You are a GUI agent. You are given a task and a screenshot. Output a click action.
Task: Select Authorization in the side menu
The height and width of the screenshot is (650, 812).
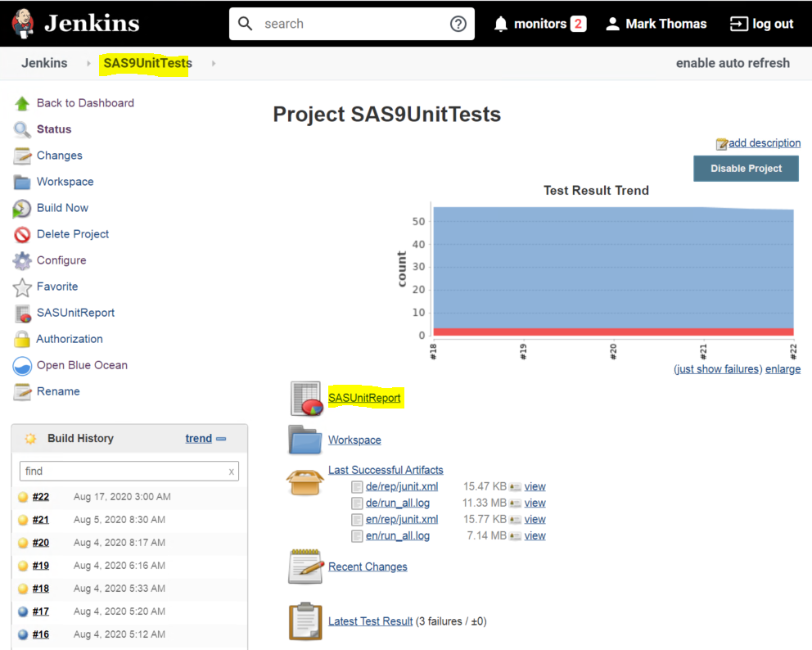70,339
